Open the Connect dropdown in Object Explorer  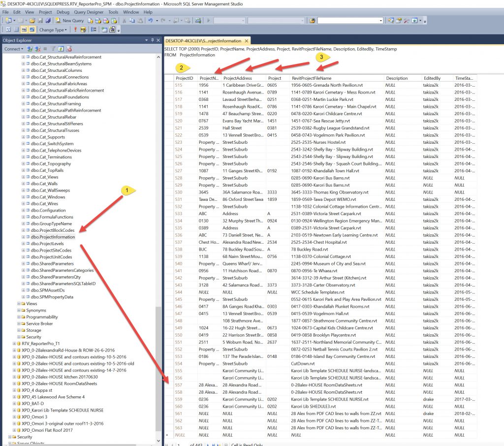pyautogui.click(x=13, y=49)
